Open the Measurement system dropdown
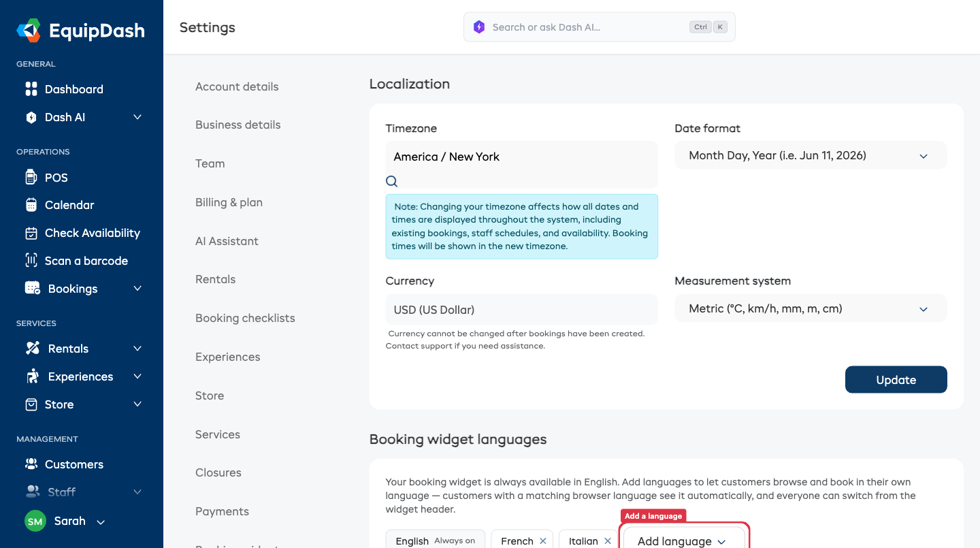 pos(811,308)
